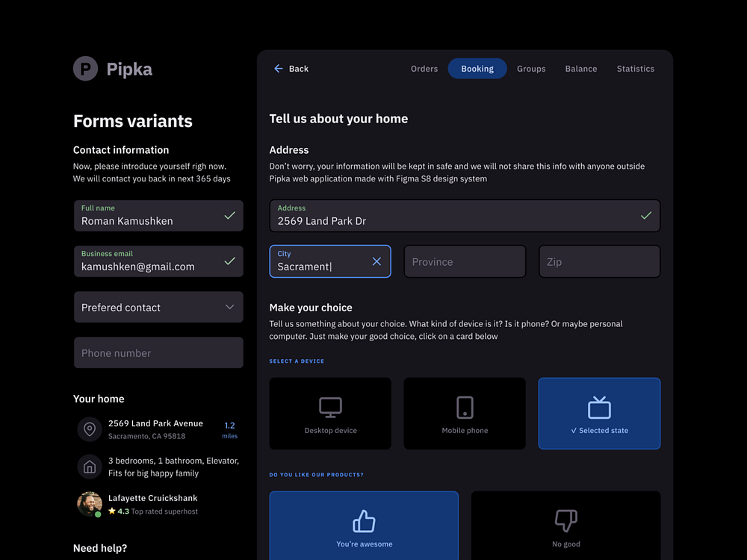Select the Desktop device icon

(x=329, y=407)
